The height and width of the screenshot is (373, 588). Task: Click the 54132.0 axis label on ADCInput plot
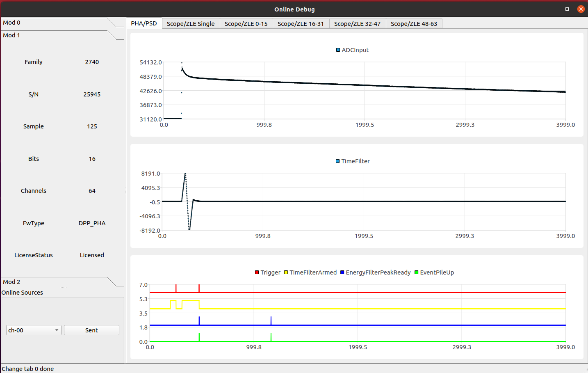pos(151,62)
